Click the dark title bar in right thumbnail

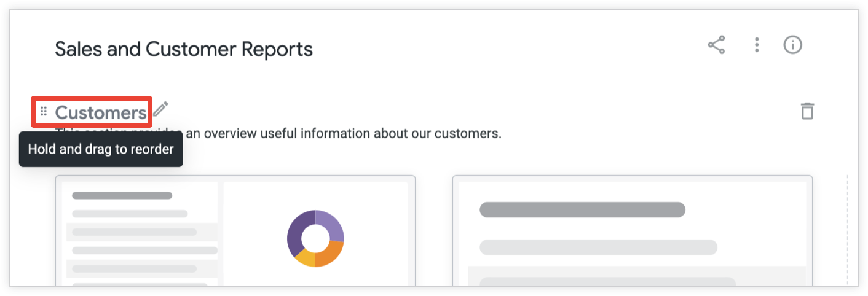(x=582, y=209)
